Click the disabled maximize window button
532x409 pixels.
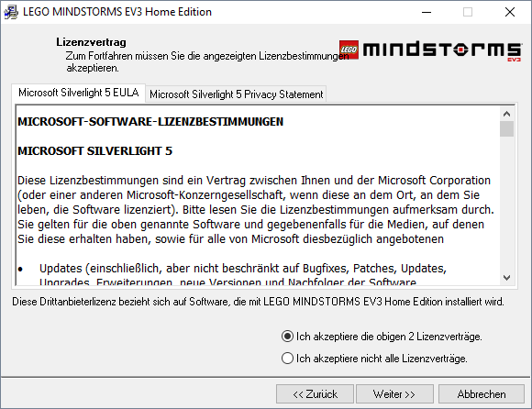pyautogui.click(x=468, y=12)
